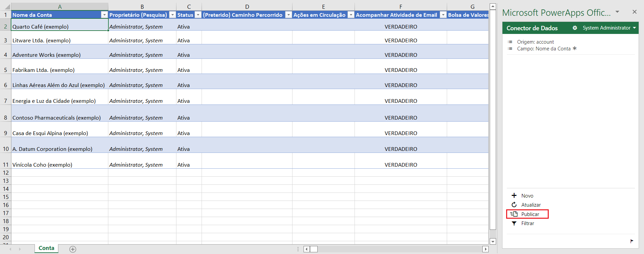Click the small flag icon at panel bottom
Image resolution: width=644 pixels, height=254 pixels.
pyautogui.click(x=632, y=241)
